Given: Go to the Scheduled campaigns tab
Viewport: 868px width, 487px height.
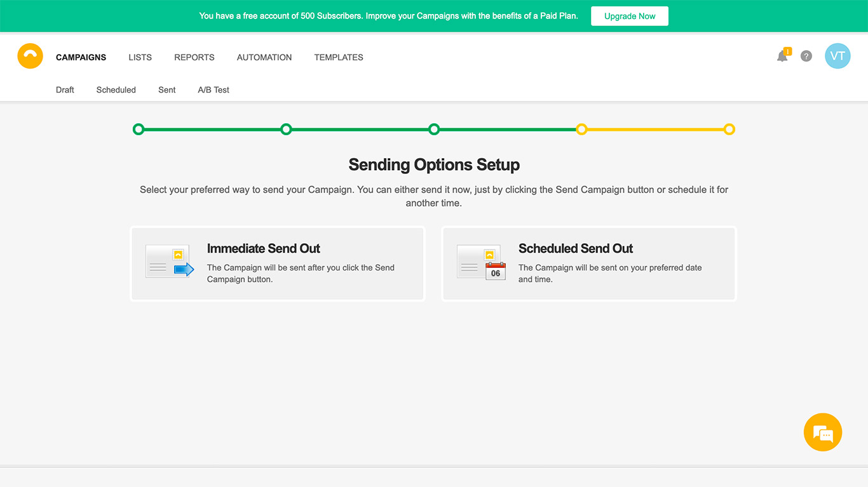Looking at the screenshot, I should coord(116,90).
